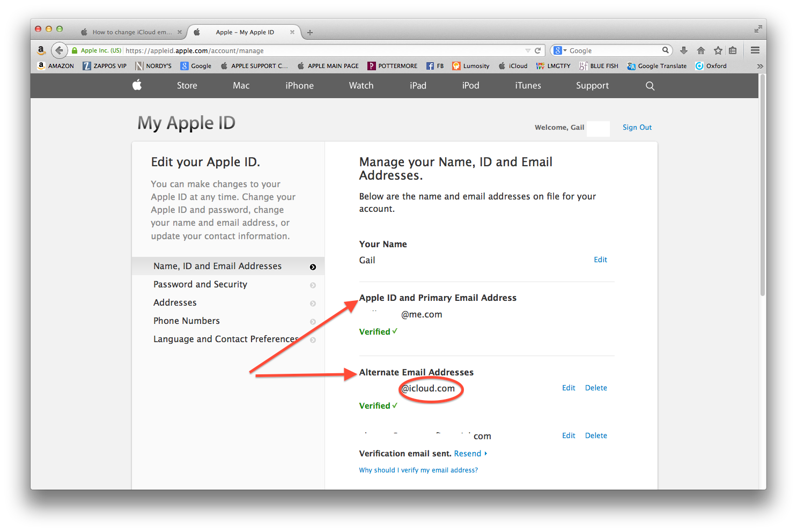This screenshot has height=532, width=797.
Task: Open the Lumosity bookmark
Action: (x=471, y=66)
